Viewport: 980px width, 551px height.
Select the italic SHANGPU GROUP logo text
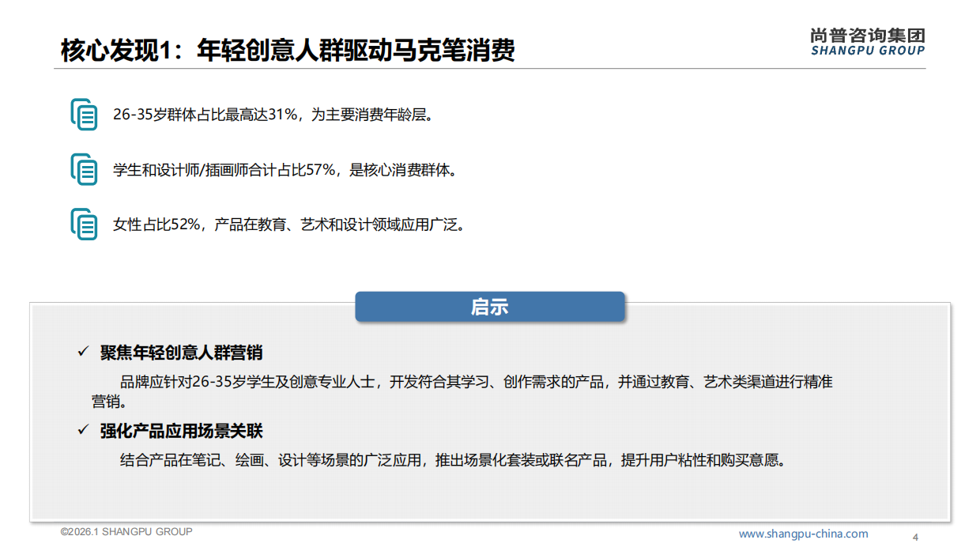(868, 51)
